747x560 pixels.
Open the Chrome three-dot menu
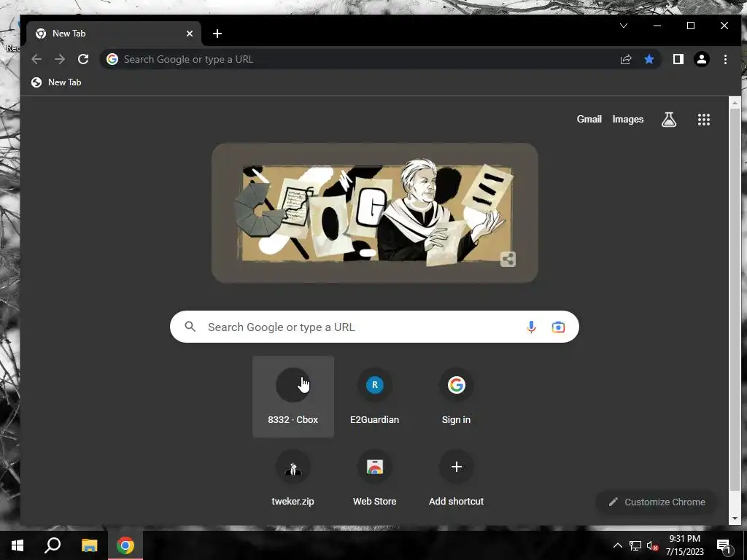coord(725,59)
